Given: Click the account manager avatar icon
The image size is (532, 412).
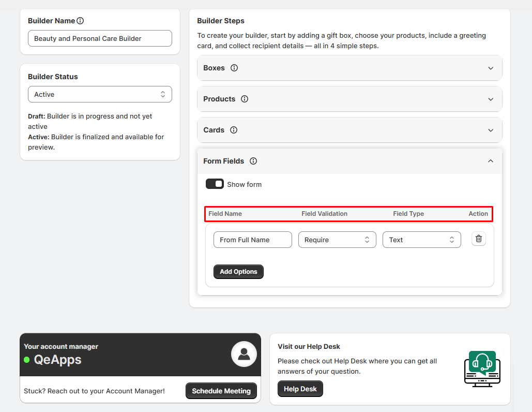Looking at the screenshot, I should click(x=244, y=355).
